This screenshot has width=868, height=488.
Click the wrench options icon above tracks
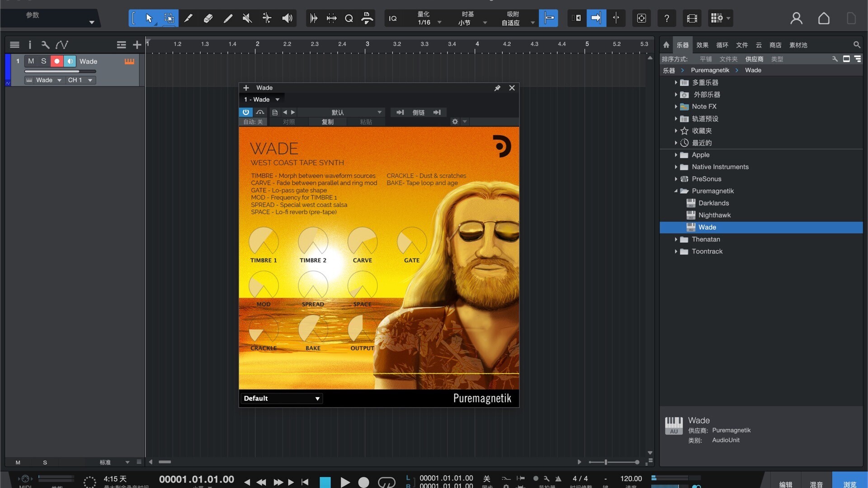(x=45, y=44)
